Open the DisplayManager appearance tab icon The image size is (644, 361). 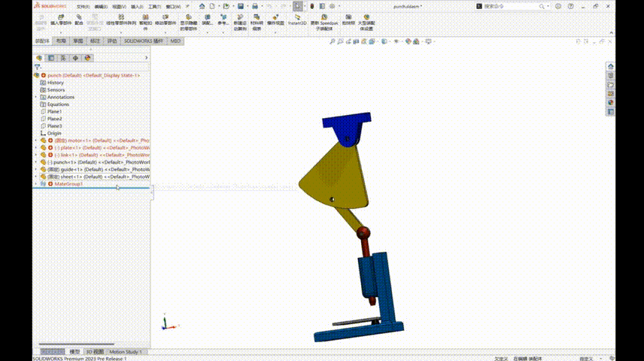click(87, 57)
